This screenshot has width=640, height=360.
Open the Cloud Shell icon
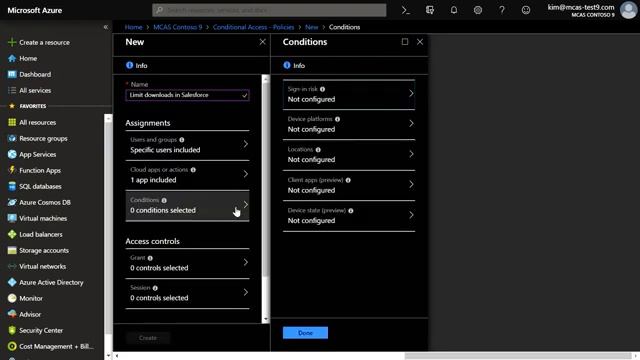point(405,10)
